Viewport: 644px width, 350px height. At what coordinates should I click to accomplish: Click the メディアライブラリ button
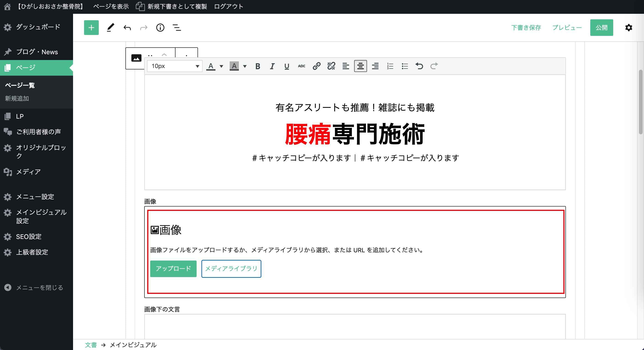coord(231,269)
